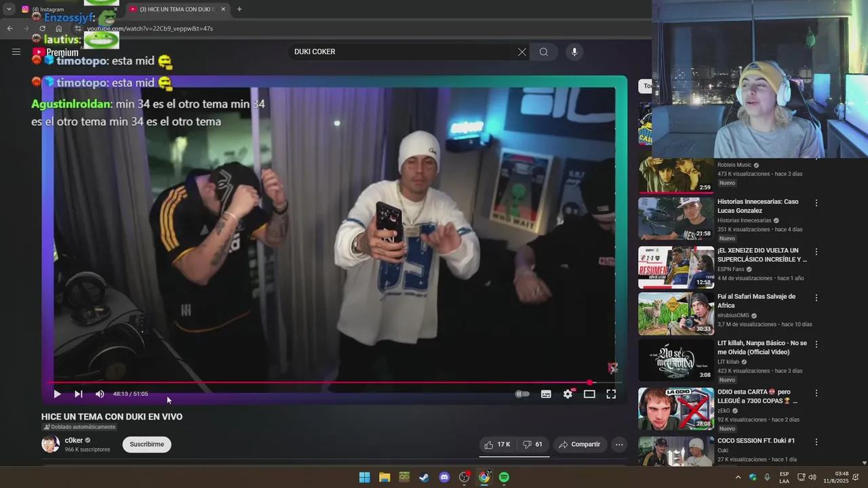The width and height of the screenshot is (868, 488).
Task: Open options for Xeneize Superclásico video
Action: pyautogui.click(x=816, y=251)
